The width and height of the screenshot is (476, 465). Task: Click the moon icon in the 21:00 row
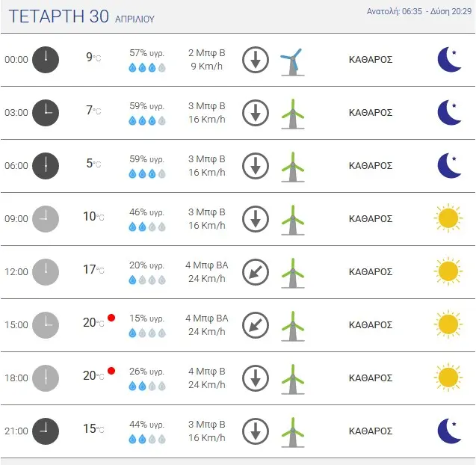(450, 431)
